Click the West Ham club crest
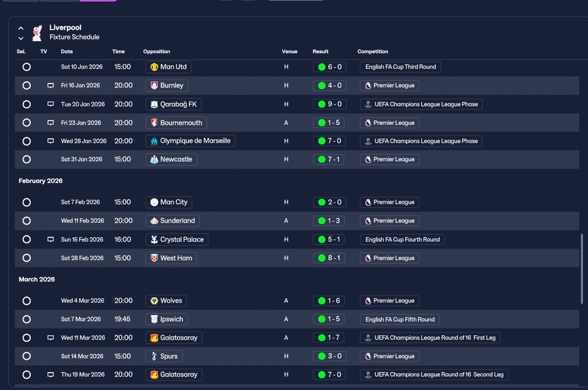 pos(154,258)
